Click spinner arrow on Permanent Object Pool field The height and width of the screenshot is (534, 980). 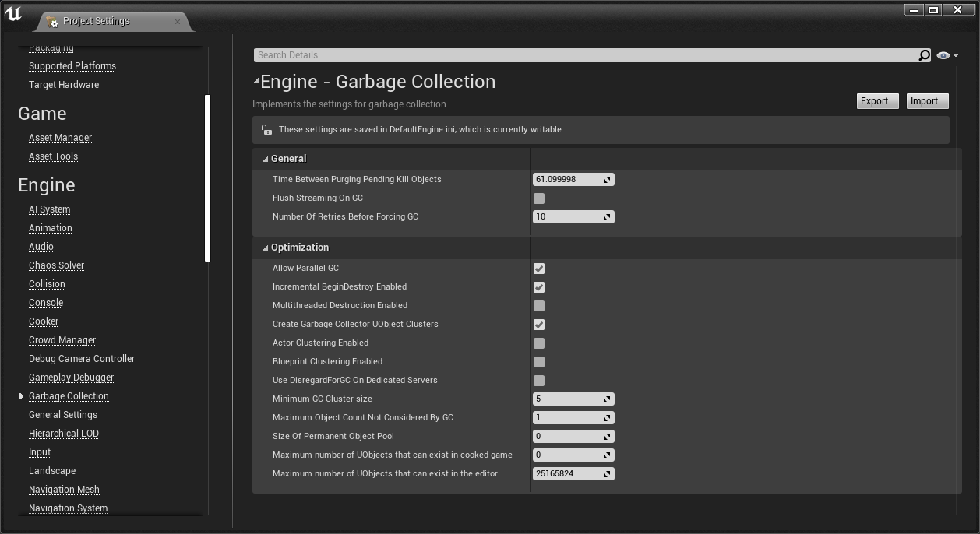pos(607,437)
